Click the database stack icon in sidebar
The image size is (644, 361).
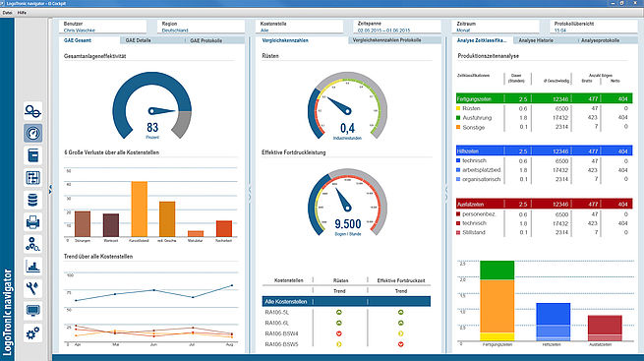(32, 200)
